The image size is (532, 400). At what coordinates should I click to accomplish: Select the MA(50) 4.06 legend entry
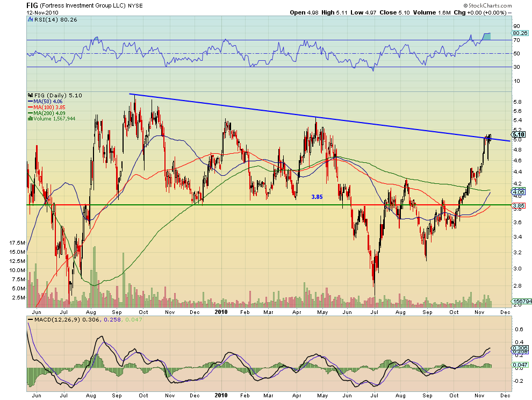[x=45, y=102]
